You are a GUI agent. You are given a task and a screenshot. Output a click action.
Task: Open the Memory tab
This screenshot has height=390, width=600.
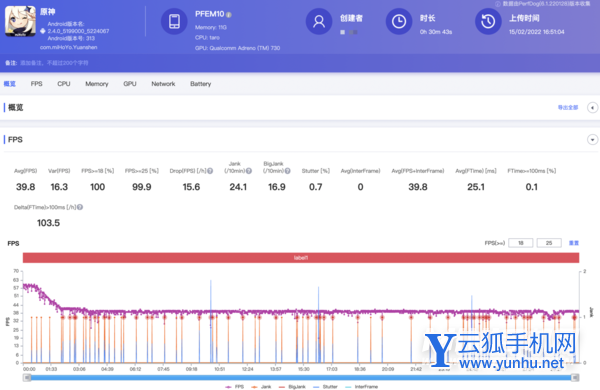97,84
